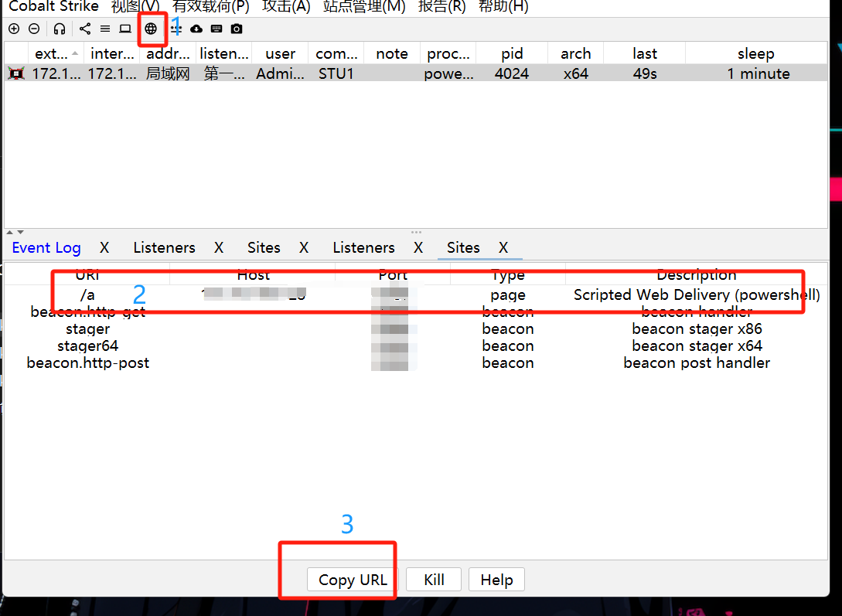This screenshot has height=616, width=842.
Task: Click the STU1 computer cell
Action: click(x=336, y=73)
